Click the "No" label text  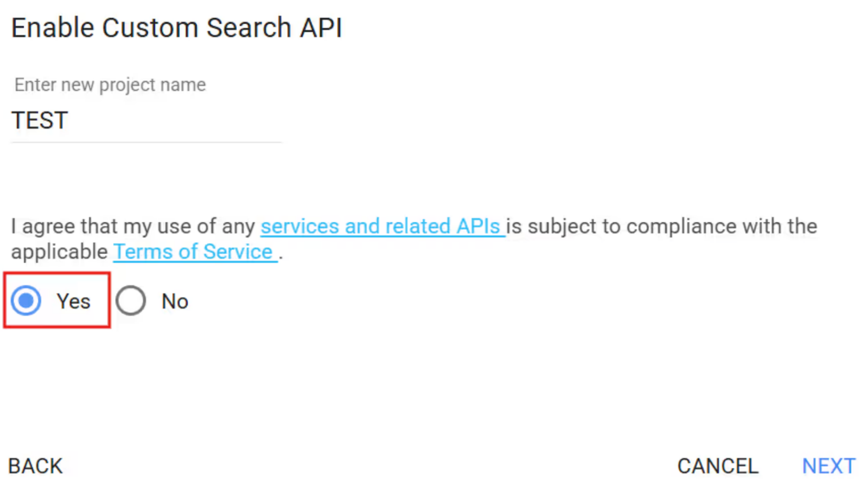tap(175, 301)
